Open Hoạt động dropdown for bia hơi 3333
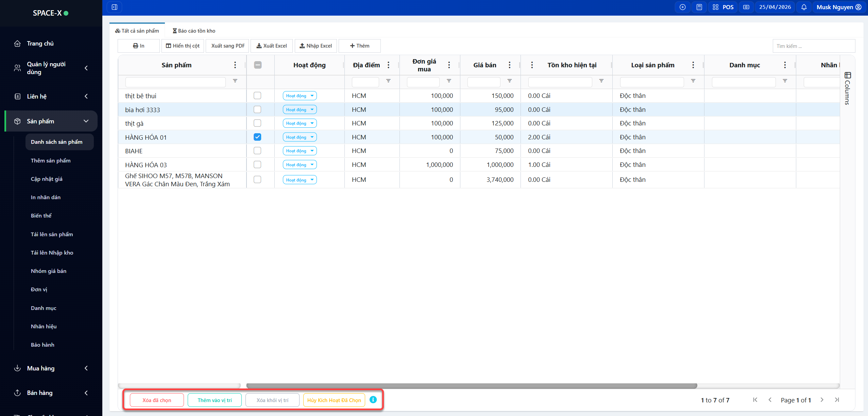The width and height of the screenshot is (868, 416). coord(300,109)
